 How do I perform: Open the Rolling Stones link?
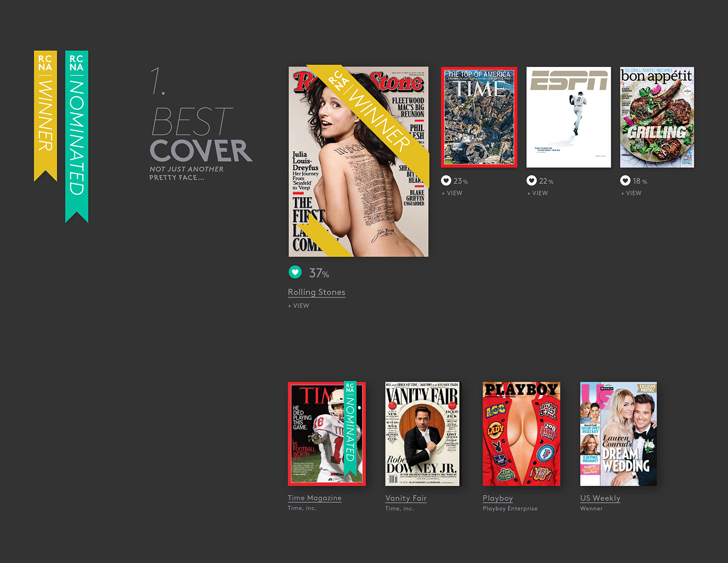tap(316, 292)
